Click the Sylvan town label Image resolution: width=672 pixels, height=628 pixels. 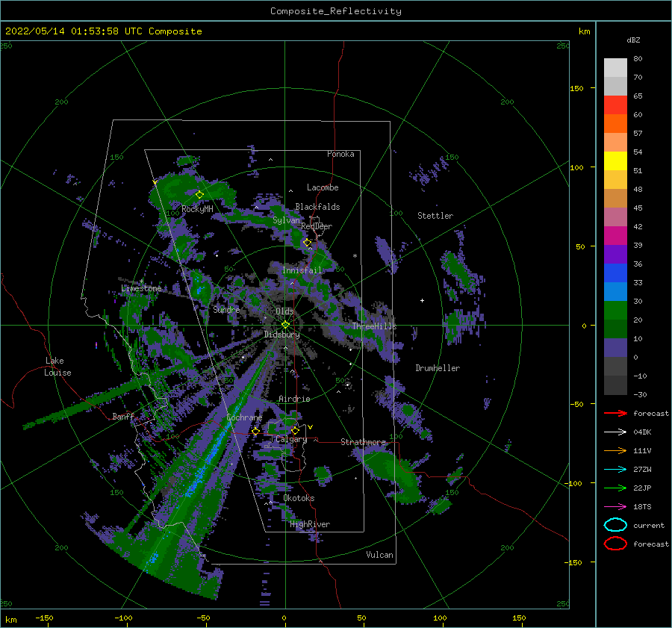point(286,220)
